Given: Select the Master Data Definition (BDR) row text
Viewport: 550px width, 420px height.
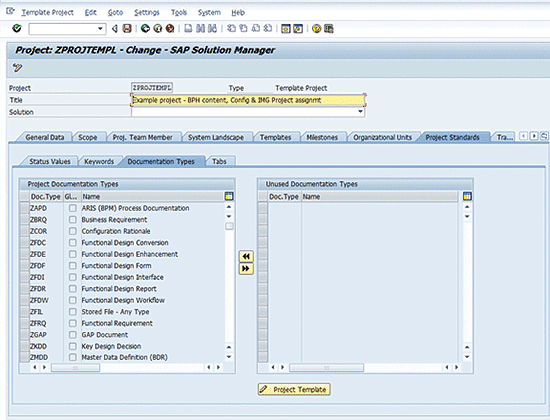Looking at the screenshot, I should tap(125, 357).
